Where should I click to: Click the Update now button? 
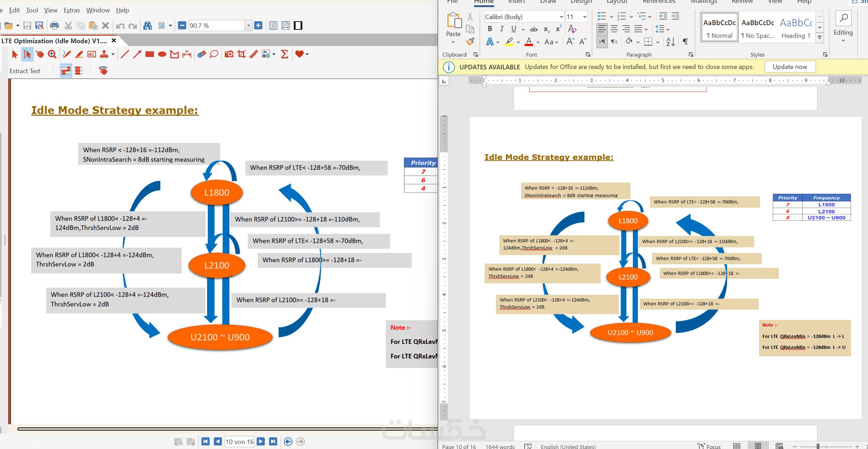(x=790, y=67)
